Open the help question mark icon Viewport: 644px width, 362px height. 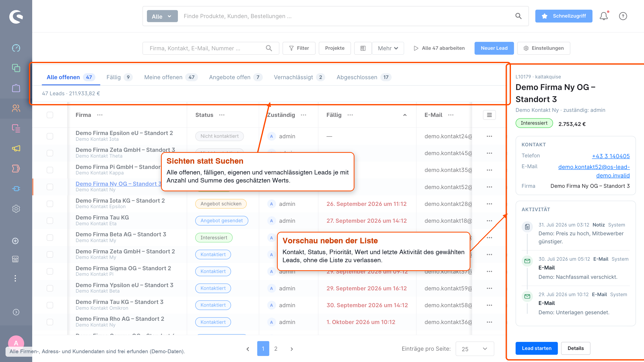tap(623, 16)
